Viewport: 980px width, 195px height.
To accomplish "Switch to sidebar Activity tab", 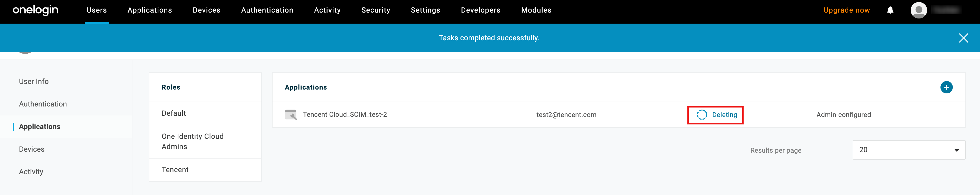I will point(31,172).
